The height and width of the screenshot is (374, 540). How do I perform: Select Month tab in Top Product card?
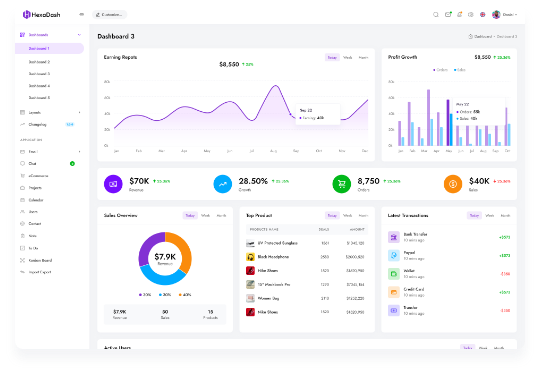pos(363,216)
